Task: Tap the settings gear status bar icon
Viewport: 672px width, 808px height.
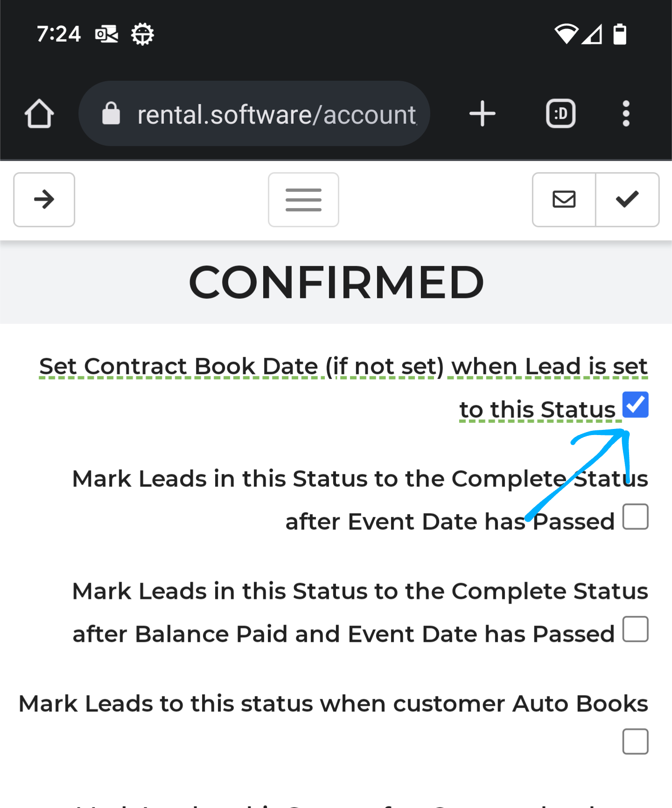Action: click(142, 34)
